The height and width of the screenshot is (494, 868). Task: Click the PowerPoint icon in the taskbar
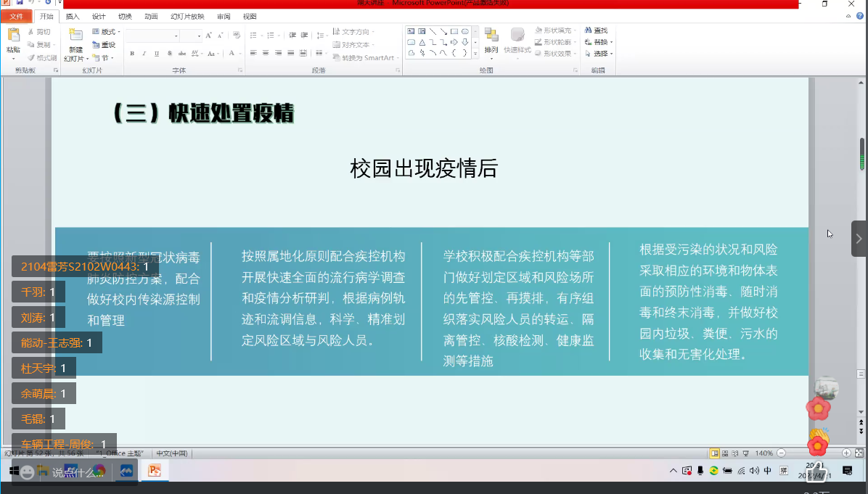tap(154, 471)
